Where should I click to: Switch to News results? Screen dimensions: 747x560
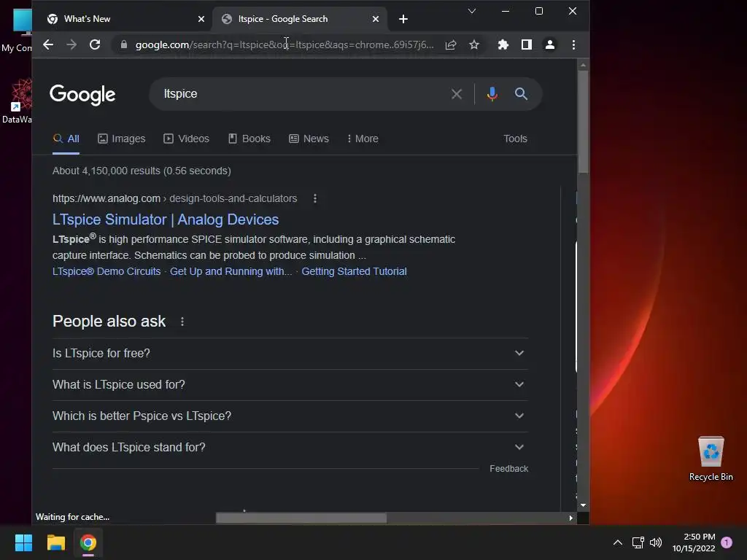tap(309, 139)
